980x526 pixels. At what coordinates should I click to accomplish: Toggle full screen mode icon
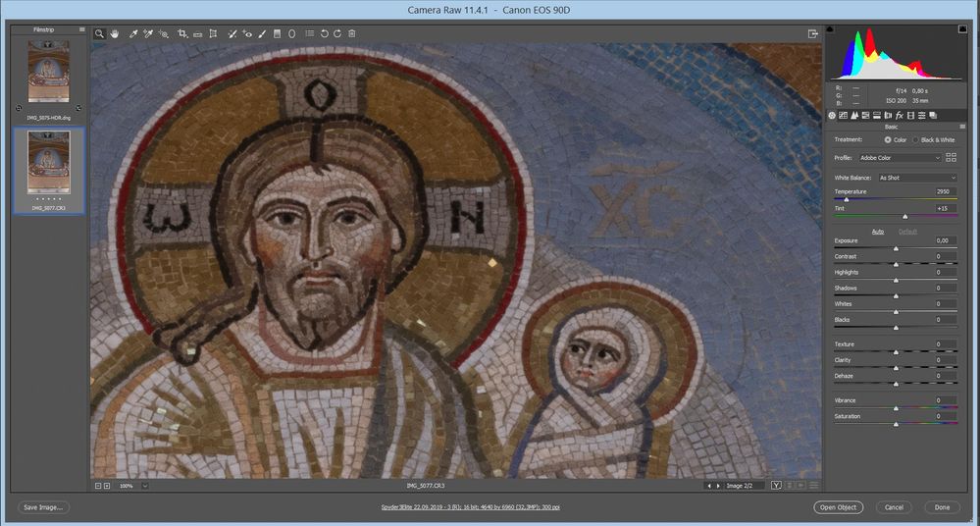[x=812, y=33]
